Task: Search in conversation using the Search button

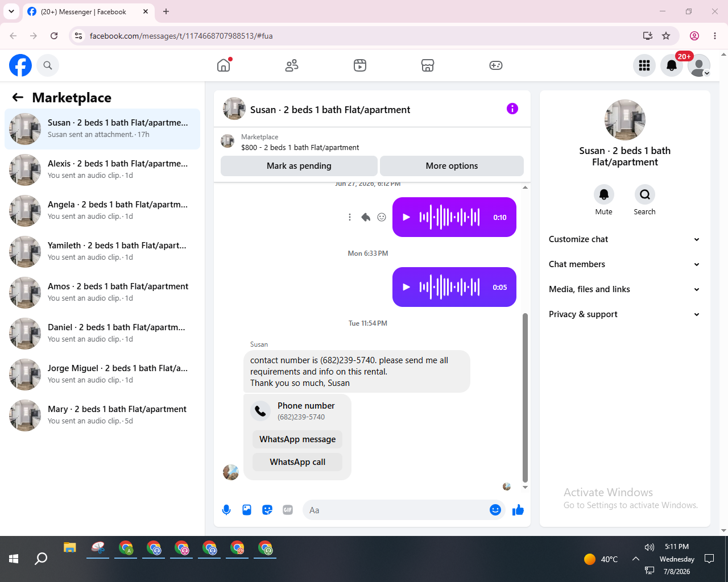Action: point(644,195)
